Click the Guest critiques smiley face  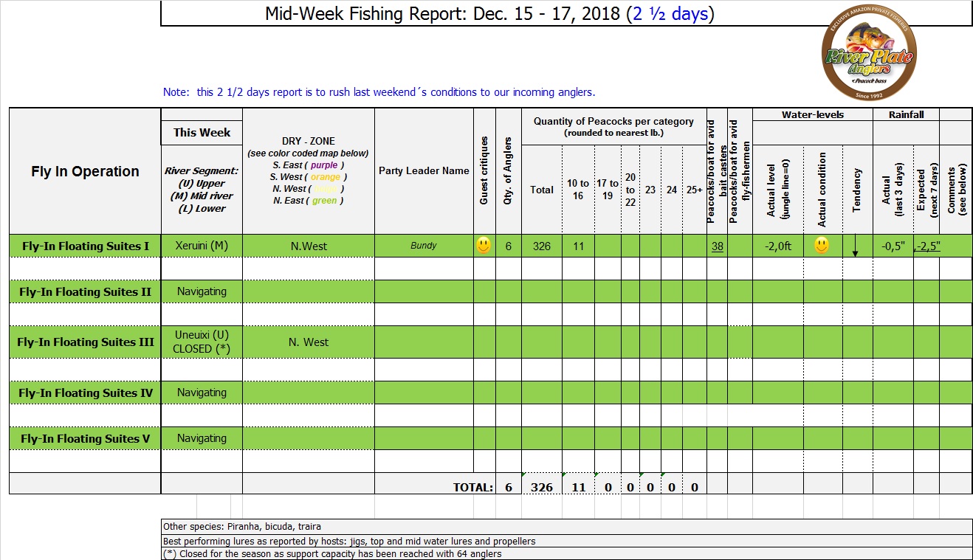click(484, 246)
